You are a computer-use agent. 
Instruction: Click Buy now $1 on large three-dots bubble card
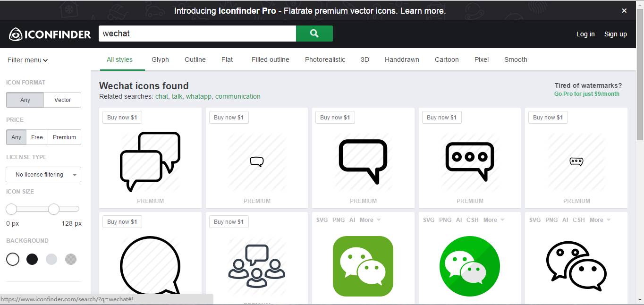click(x=442, y=118)
